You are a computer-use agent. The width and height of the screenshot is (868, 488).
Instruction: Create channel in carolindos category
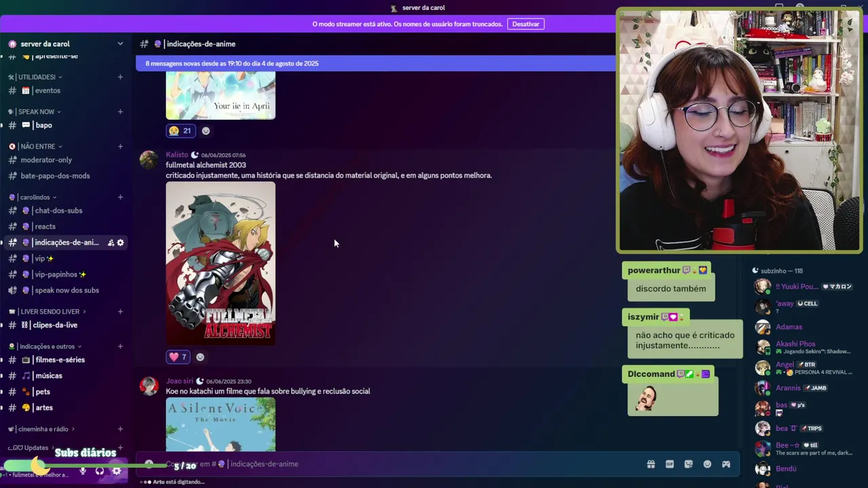pyautogui.click(x=120, y=197)
